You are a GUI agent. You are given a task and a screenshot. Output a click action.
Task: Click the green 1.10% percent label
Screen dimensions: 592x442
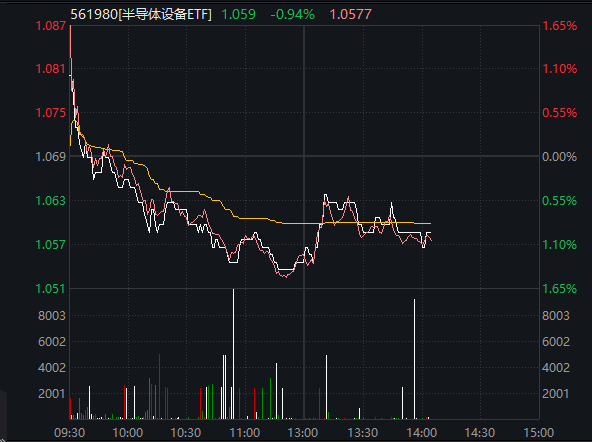[x=560, y=245]
